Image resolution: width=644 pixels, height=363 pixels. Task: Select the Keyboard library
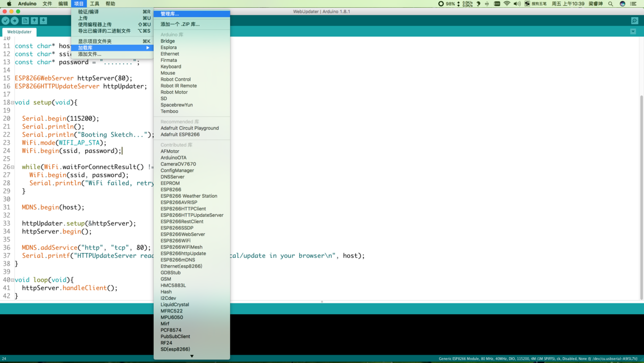point(192,67)
